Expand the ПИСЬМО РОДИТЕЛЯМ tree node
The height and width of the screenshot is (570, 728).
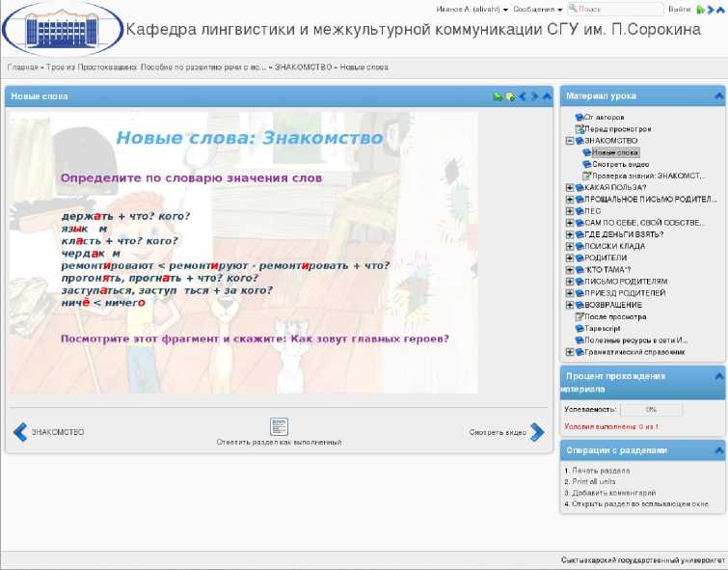pyautogui.click(x=569, y=282)
